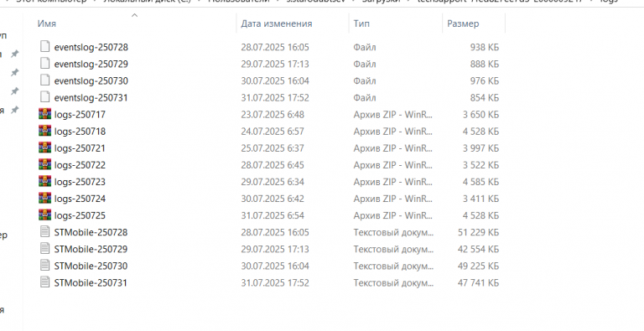
Task: Click the Тип column header
Action: click(x=361, y=23)
